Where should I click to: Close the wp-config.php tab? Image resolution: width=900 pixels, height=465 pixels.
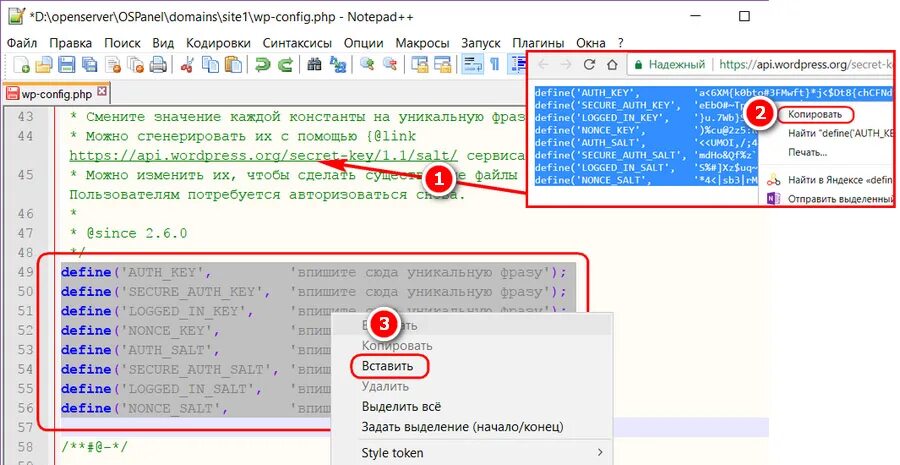point(102,91)
